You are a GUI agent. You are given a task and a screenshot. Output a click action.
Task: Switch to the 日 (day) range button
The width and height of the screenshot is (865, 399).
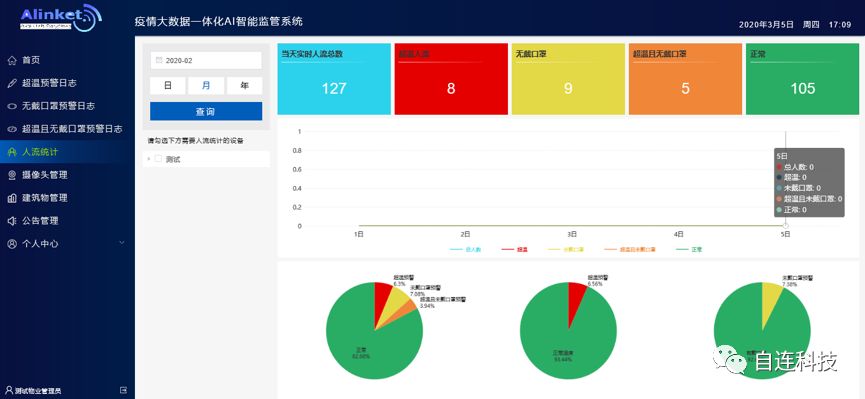168,86
